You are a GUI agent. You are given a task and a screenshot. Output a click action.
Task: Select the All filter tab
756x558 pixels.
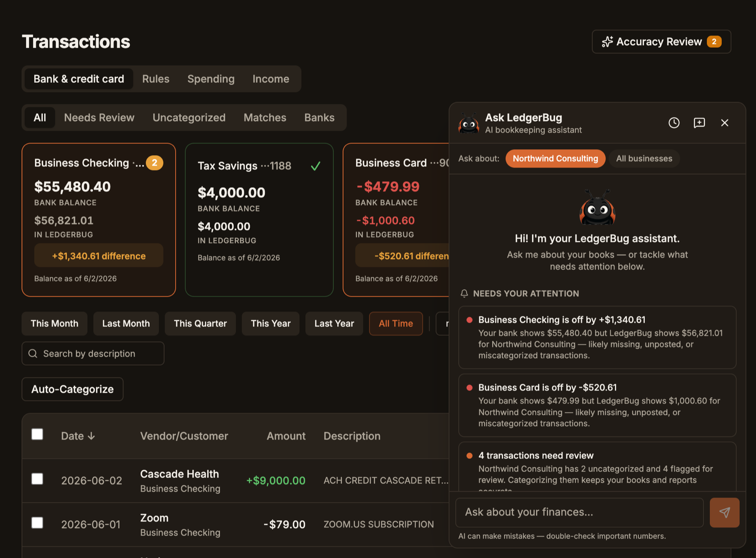pyautogui.click(x=40, y=118)
